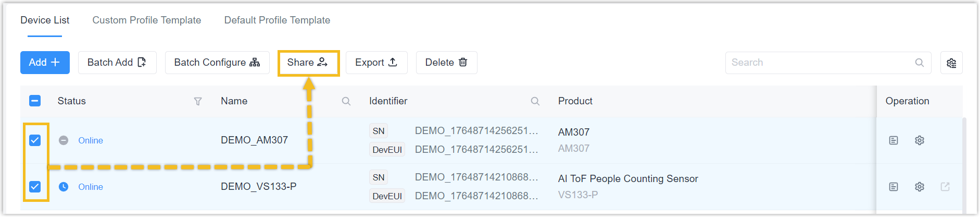Switch to Custom Profile Template tab
This screenshot has height=217, width=980.
click(147, 20)
